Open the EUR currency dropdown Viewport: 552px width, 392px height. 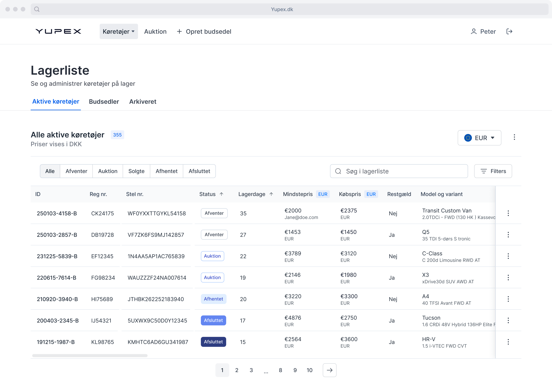coord(479,138)
